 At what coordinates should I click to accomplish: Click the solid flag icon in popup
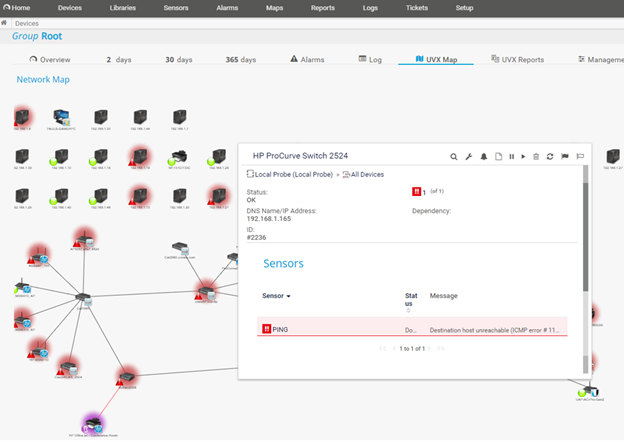click(x=564, y=156)
